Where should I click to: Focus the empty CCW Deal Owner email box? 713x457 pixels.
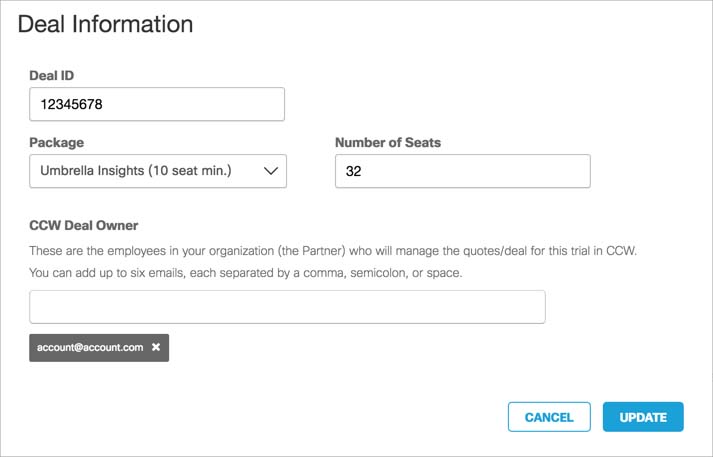(287, 307)
